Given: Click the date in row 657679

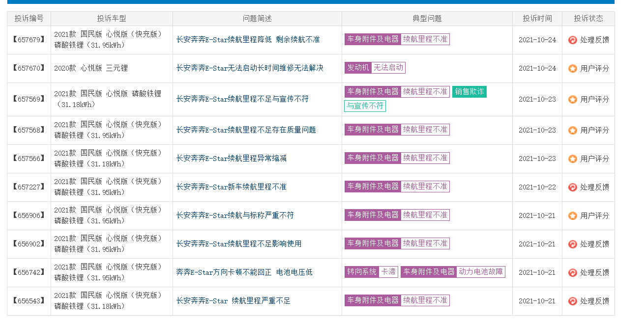Looking at the screenshot, I should coord(537,40).
